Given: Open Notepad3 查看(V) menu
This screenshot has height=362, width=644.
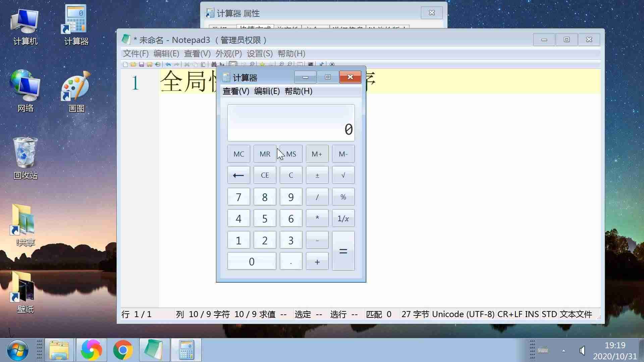Looking at the screenshot, I should coord(197,54).
